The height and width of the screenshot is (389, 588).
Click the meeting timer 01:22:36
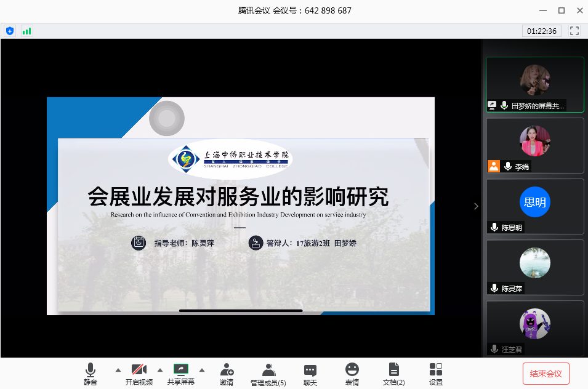coord(542,31)
